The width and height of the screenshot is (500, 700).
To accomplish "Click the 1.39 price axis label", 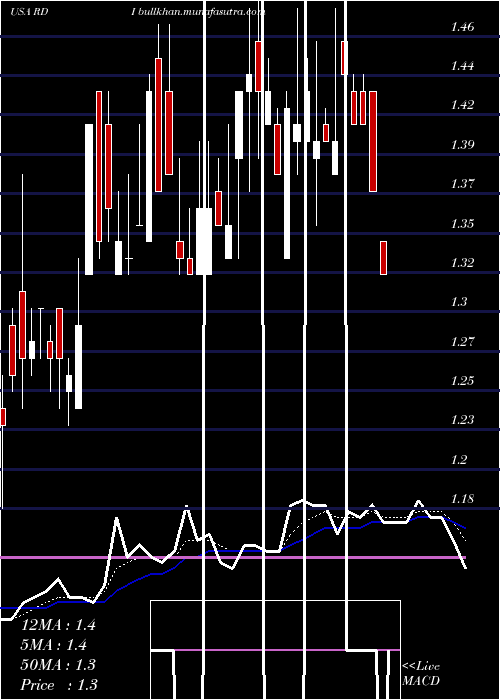I will tap(462, 145).
